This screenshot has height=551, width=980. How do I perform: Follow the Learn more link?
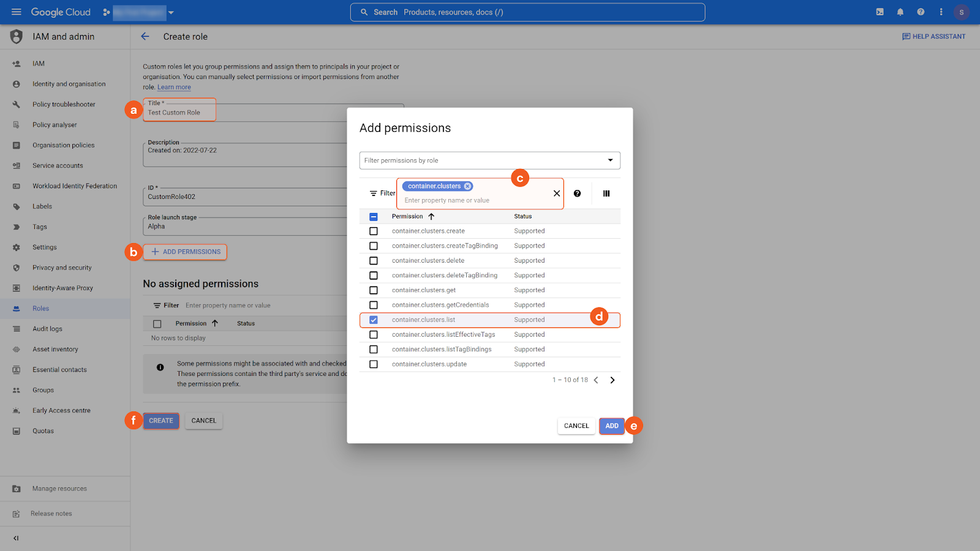pyautogui.click(x=174, y=88)
